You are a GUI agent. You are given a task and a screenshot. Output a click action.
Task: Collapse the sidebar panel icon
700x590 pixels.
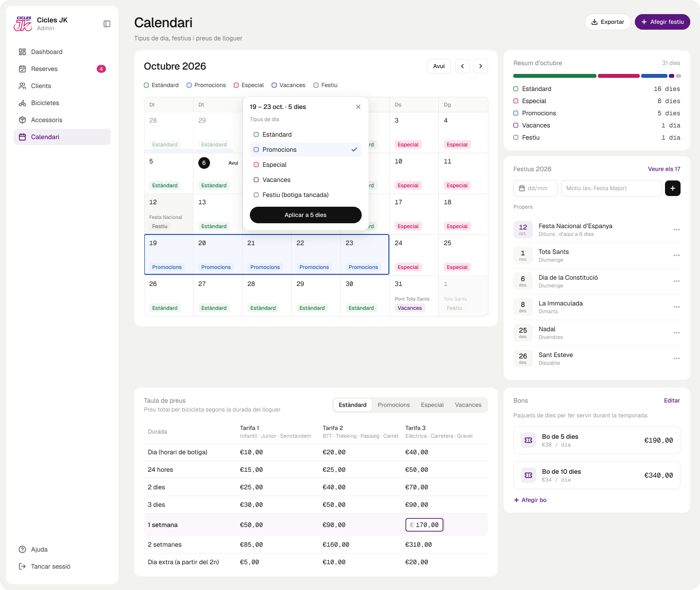pyautogui.click(x=107, y=24)
